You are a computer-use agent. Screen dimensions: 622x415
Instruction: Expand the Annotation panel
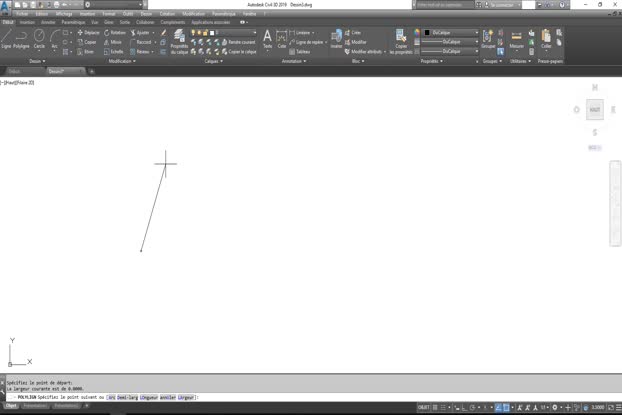[x=294, y=61]
